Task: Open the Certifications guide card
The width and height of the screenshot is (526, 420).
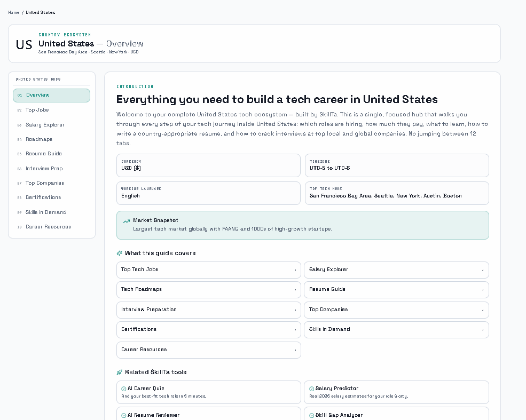Action: [209, 330]
